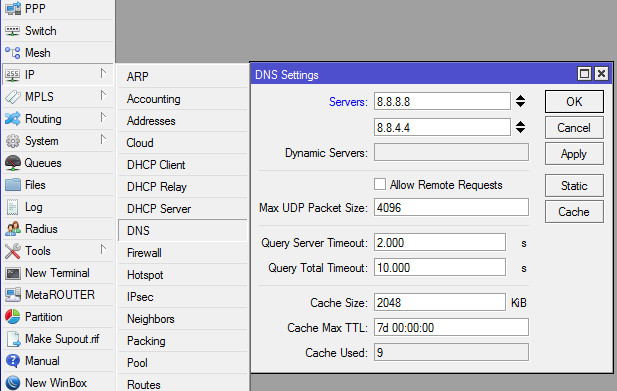The image size is (617, 391).
Task: Select Cloud in IP submenu
Action: (x=183, y=143)
